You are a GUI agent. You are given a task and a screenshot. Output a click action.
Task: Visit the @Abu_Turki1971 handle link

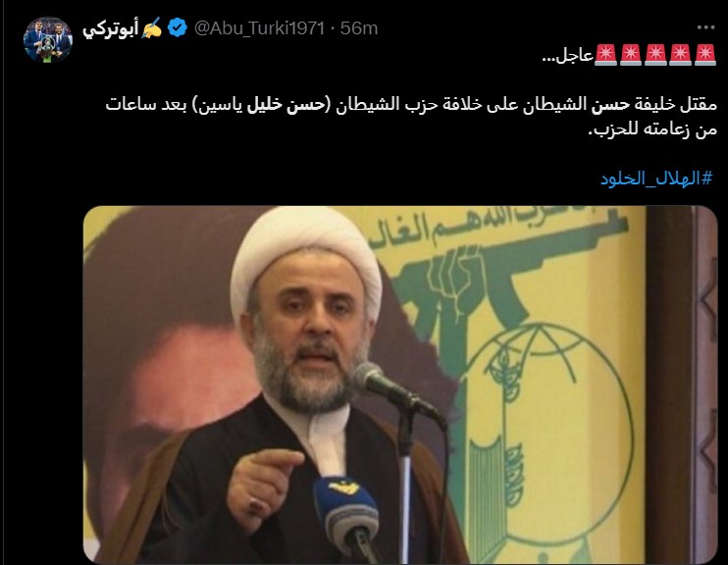[x=259, y=28]
